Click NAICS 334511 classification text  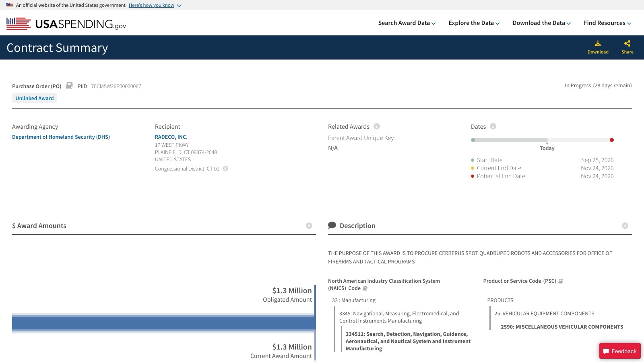click(x=408, y=341)
